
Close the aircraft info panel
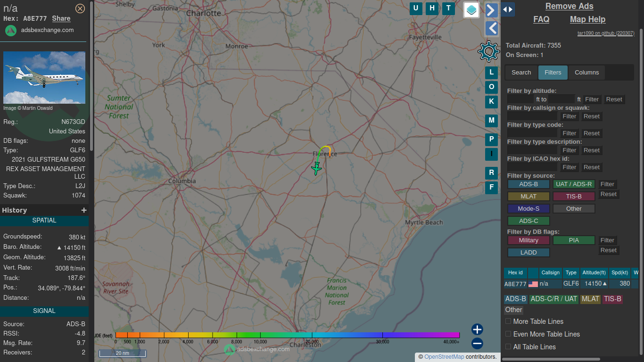pyautogui.click(x=80, y=8)
